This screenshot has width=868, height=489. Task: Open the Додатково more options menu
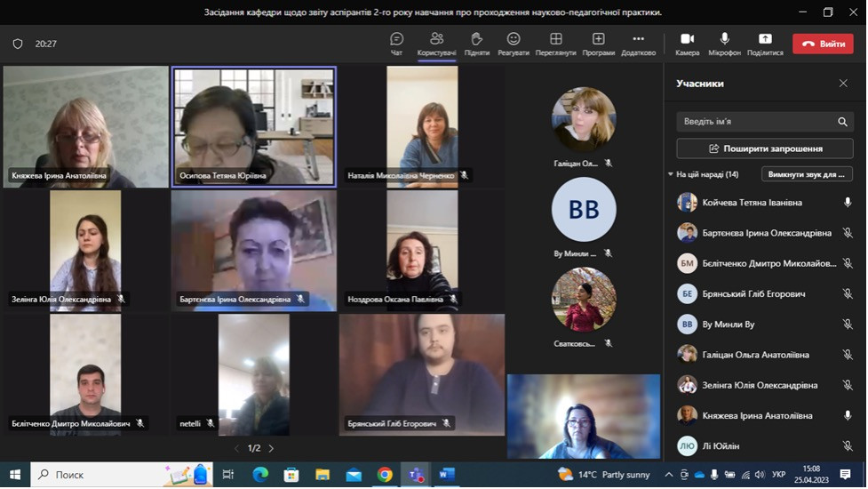point(638,44)
